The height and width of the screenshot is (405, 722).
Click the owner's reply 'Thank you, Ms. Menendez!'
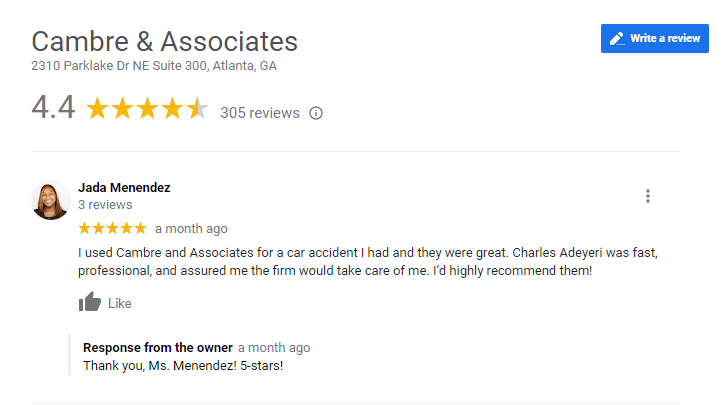[x=183, y=365]
